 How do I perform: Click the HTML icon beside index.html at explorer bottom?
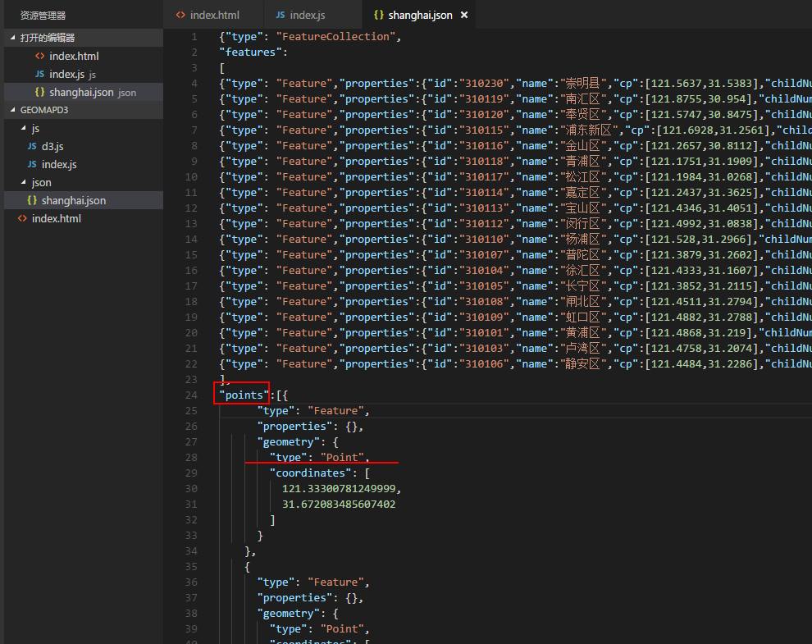click(x=22, y=218)
